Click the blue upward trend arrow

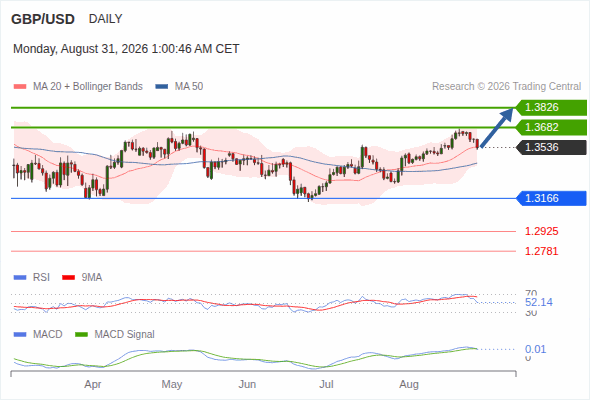tap(497, 128)
